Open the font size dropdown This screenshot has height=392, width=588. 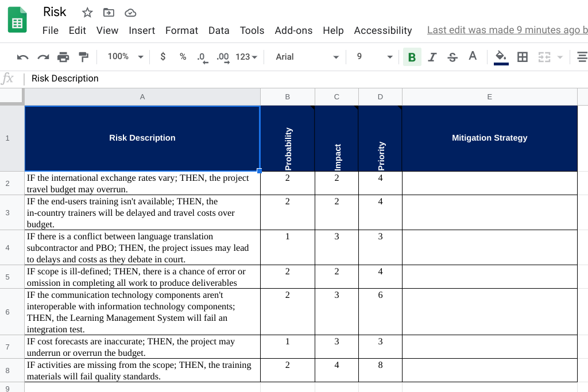[x=374, y=57]
